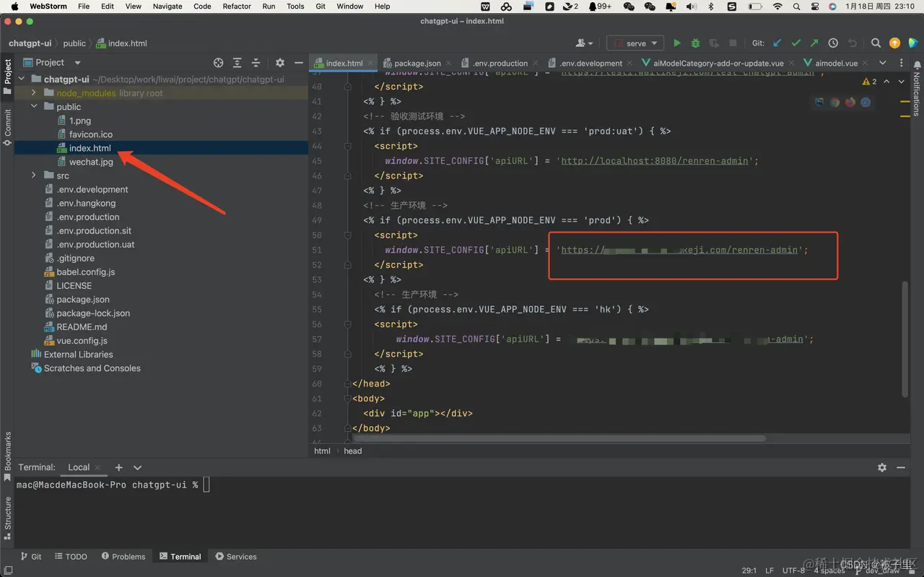Viewport: 924px width, 577px height.
Task: Toggle the Structure side tool window
Action: click(x=7, y=519)
